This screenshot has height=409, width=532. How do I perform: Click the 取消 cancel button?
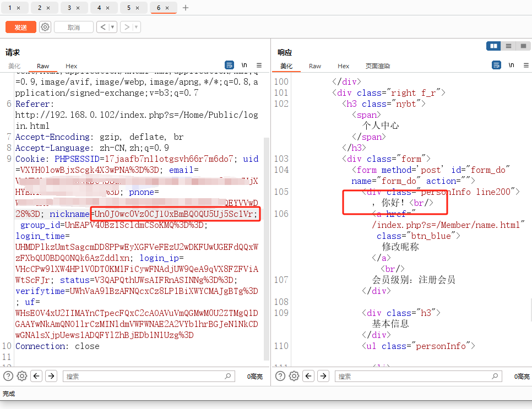(x=74, y=27)
